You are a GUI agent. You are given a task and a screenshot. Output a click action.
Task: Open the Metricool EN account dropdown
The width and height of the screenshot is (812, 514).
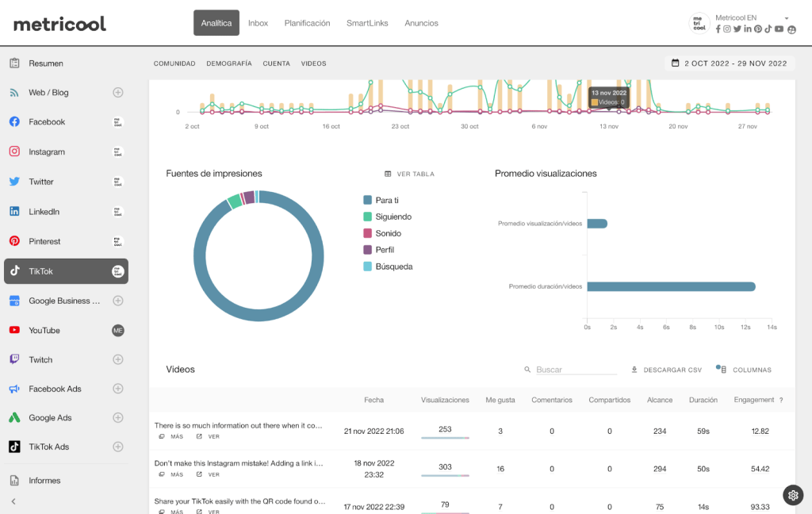[786, 18]
